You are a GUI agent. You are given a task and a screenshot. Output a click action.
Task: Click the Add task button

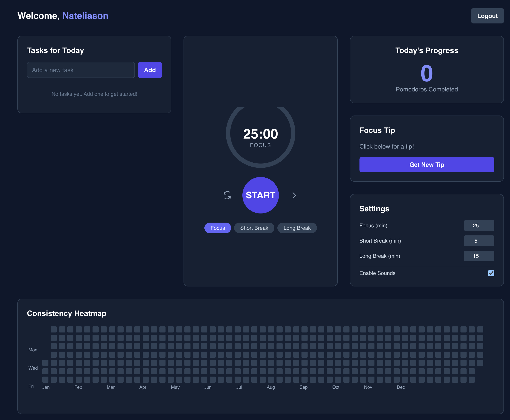[150, 70]
